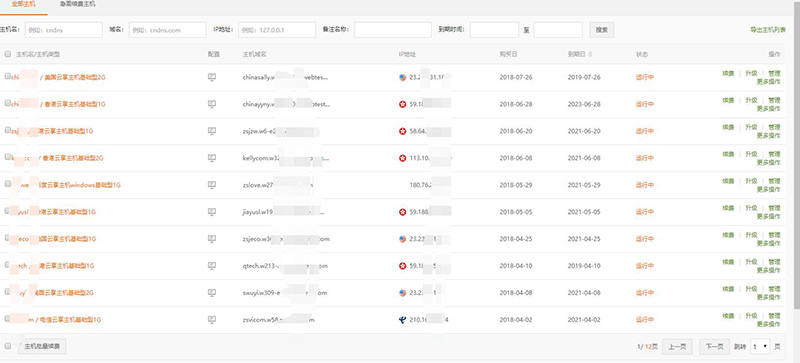This screenshot has height=363, width=800.
Task: Expand 更多操作 for chinasally host
Action: (768, 82)
